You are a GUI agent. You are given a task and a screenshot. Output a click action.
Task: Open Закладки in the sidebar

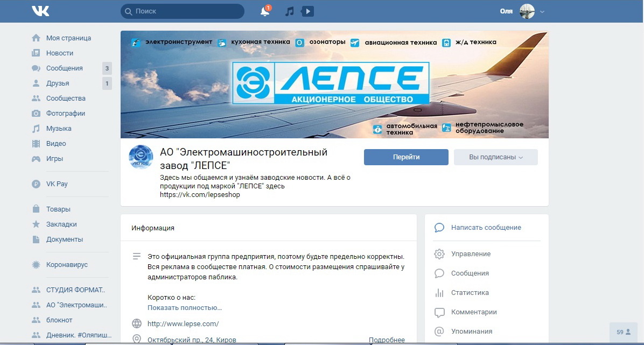(x=61, y=224)
